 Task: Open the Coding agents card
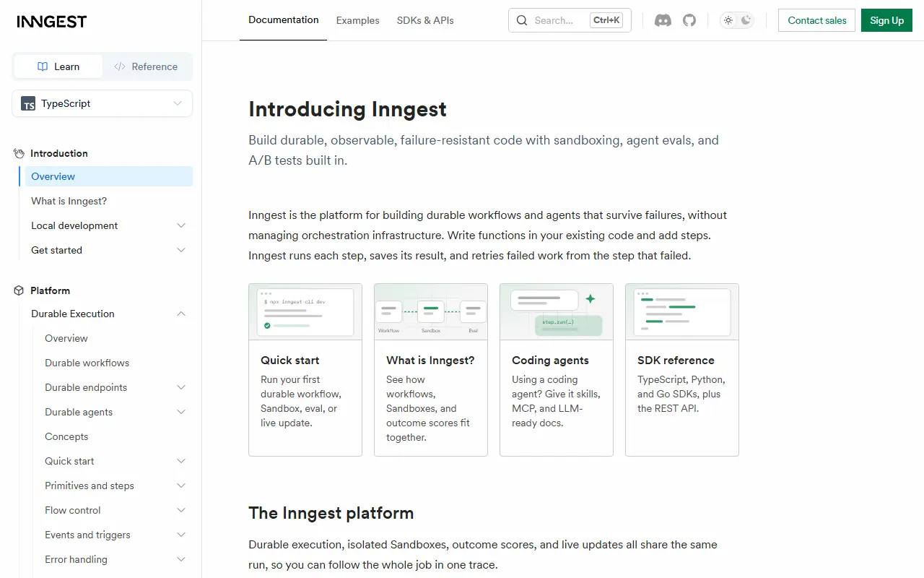coord(557,370)
